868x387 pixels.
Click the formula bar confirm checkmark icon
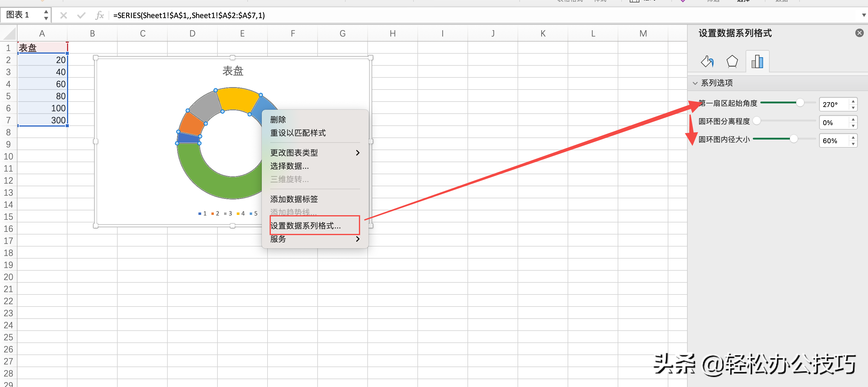click(81, 15)
